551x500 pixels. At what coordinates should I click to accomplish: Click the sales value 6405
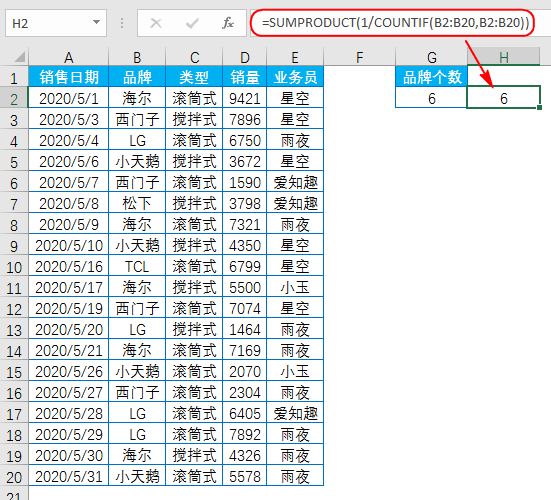coord(245,413)
